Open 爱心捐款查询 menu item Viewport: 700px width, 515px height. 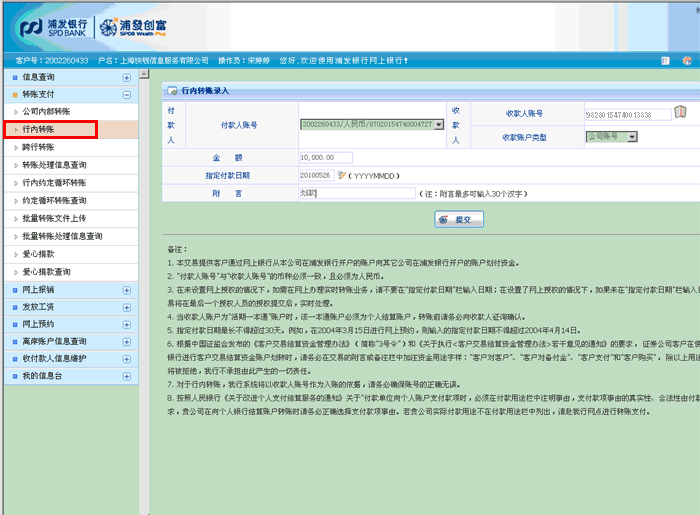tap(46, 272)
